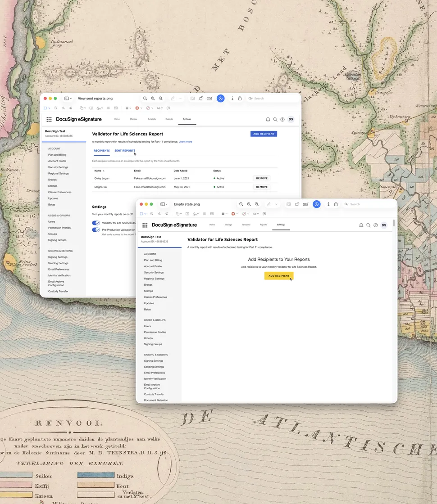437x504 pixels.
Task: Toggle Markup toolbar in View sent reports window
Action: pos(220,99)
